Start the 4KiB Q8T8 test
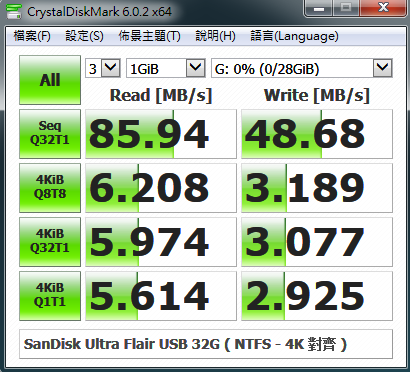This screenshot has height=372, width=410. coord(50,188)
